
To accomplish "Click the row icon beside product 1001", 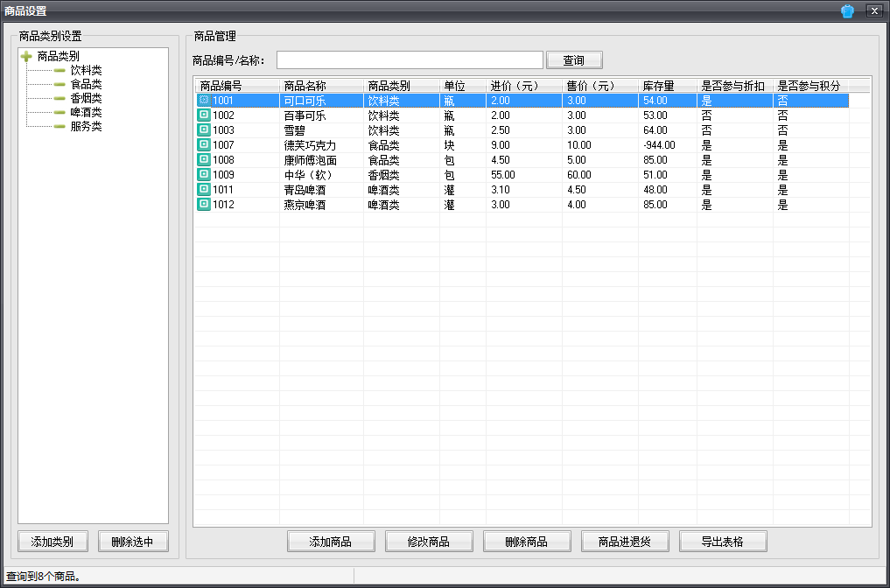I will pyautogui.click(x=204, y=101).
